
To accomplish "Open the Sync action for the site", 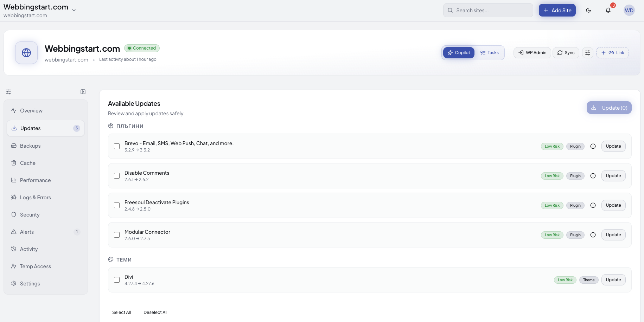I will coord(566,52).
